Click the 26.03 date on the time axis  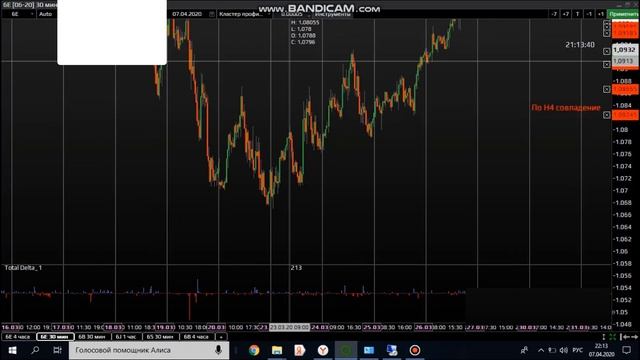pos(423,327)
